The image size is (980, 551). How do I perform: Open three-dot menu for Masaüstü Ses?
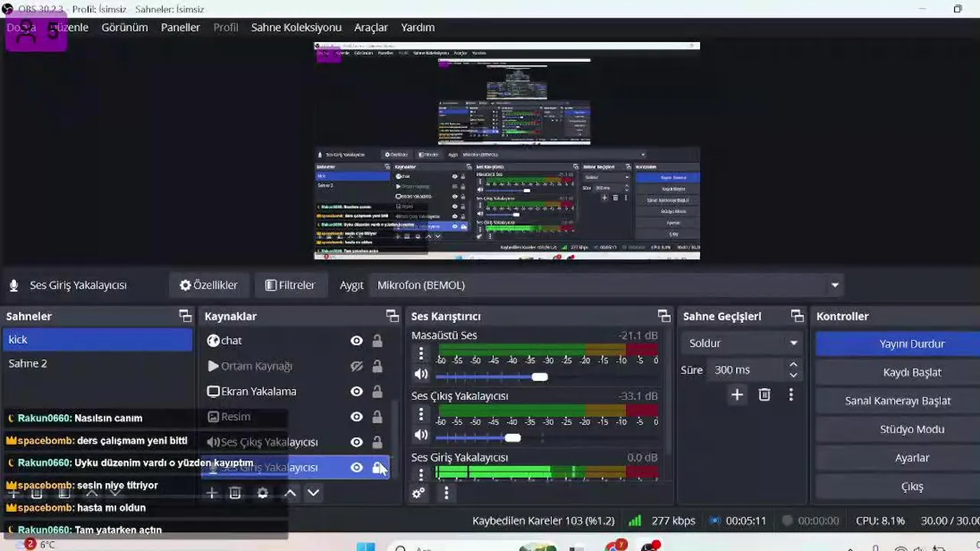pos(421,354)
